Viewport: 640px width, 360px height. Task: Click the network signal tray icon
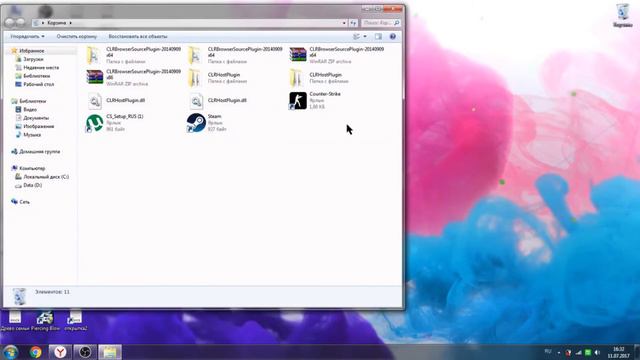pos(578,352)
